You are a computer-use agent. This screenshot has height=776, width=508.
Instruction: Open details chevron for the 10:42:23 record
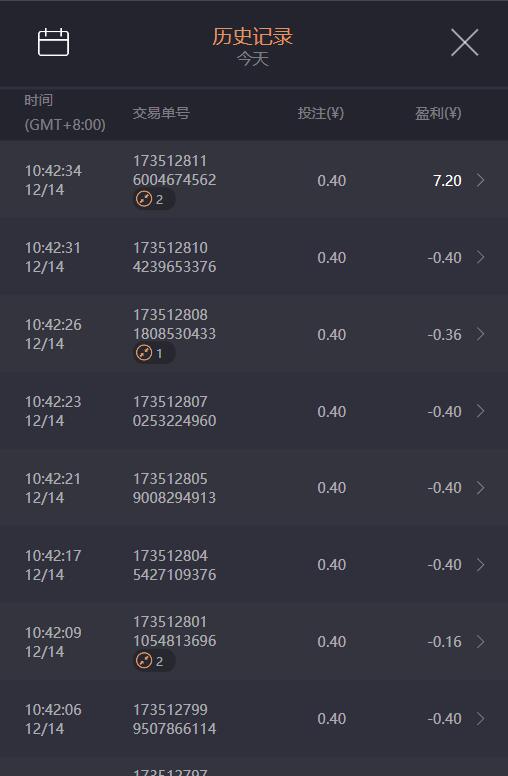tap(480, 411)
